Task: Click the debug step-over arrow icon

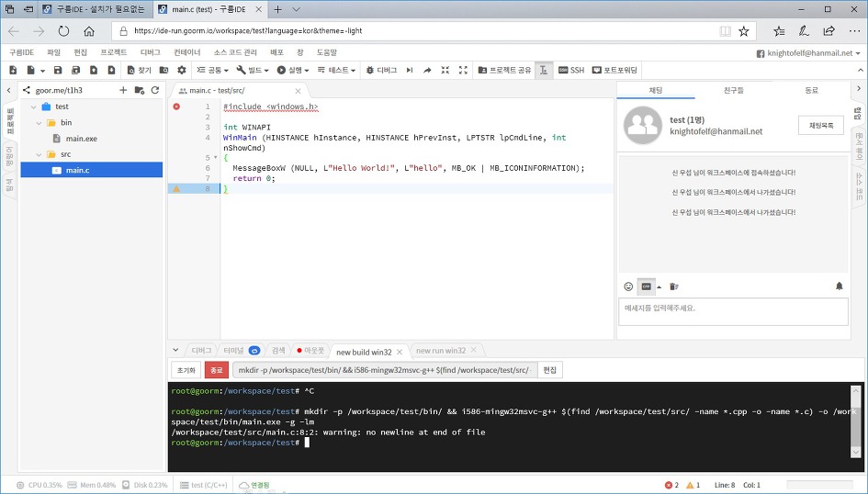Action: [427, 71]
